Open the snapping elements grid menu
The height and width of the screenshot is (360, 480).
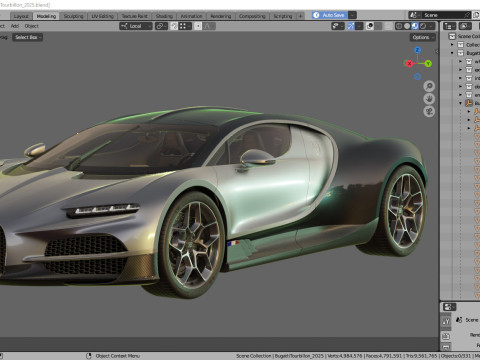[x=184, y=26]
